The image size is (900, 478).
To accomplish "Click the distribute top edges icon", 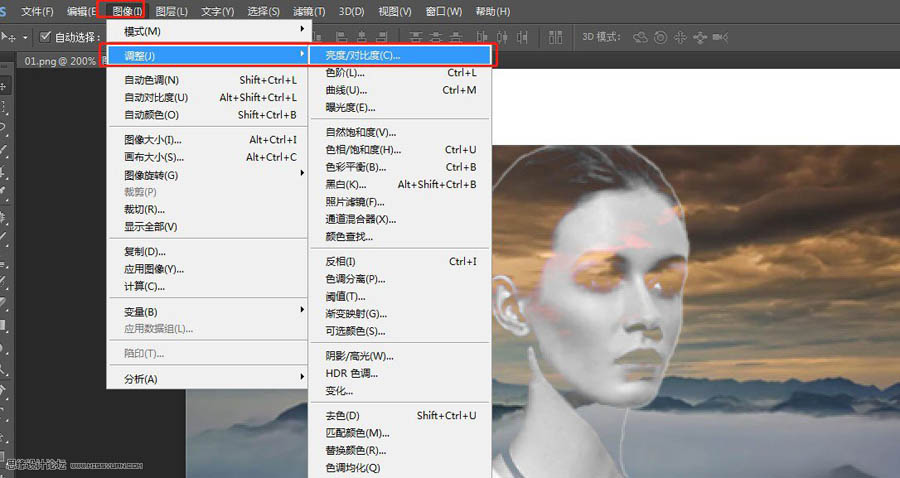I will click(416, 37).
